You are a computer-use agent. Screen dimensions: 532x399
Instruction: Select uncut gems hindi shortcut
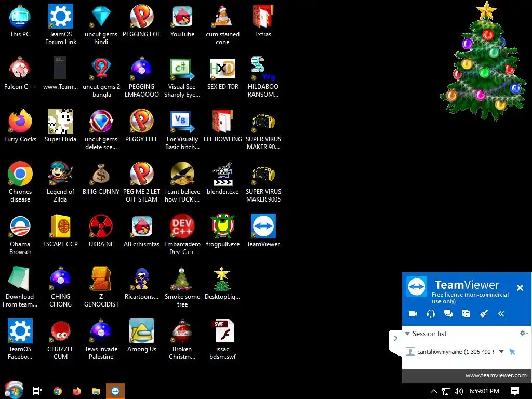point(101,24)
